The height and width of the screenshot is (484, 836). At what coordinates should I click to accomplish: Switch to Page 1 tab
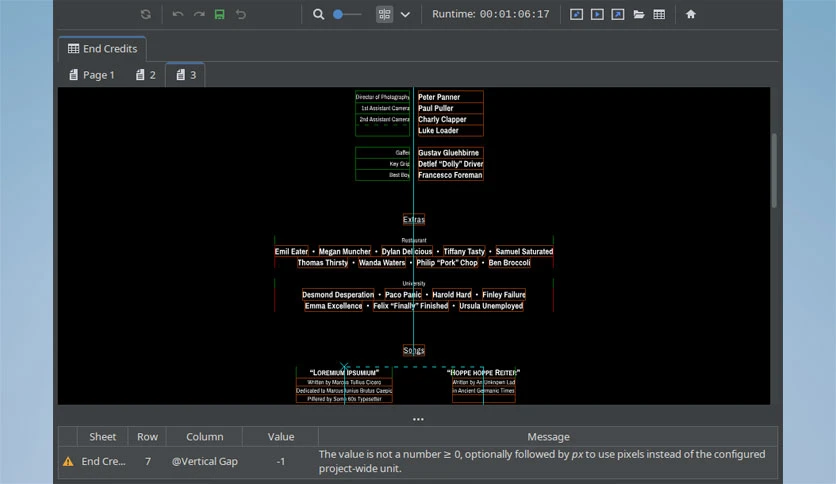[x=92, y=75]
